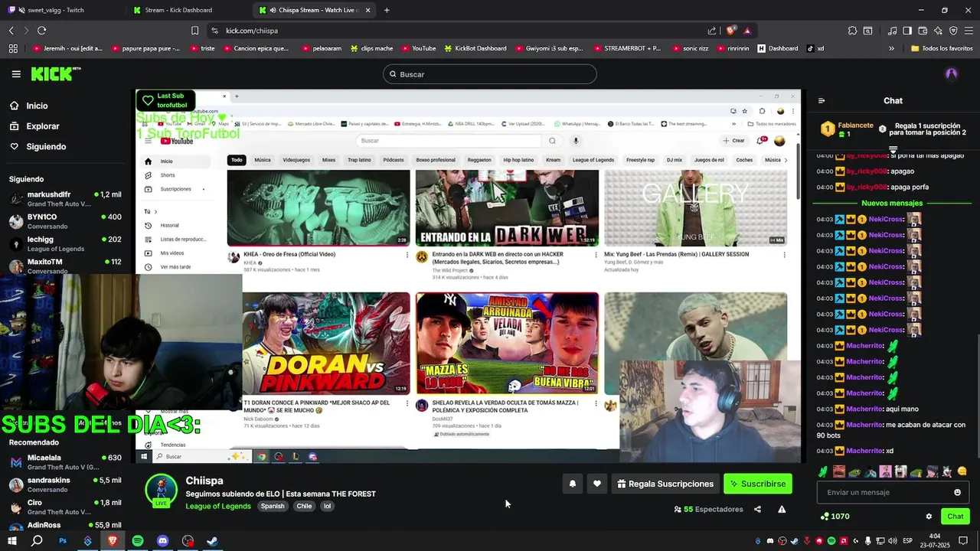The height and width of the screenshot is (551, 980).
Task: Open chat settings gear icon
Action: pos(929,517)
